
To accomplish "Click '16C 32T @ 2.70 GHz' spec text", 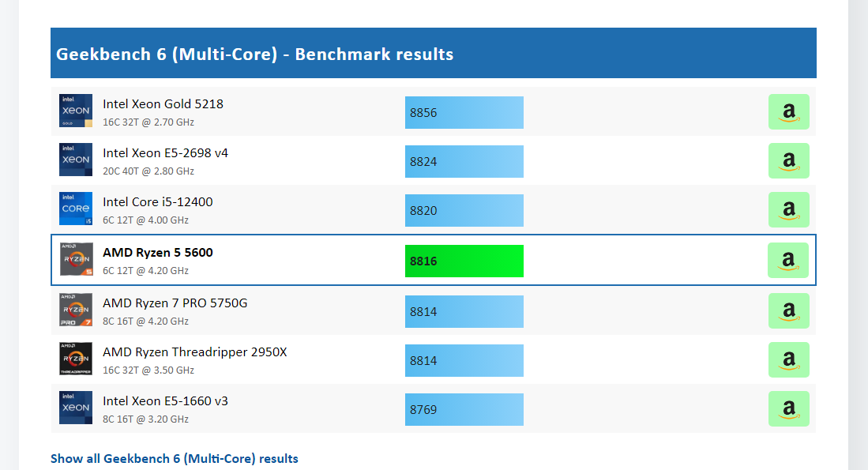I will point(148,122).
